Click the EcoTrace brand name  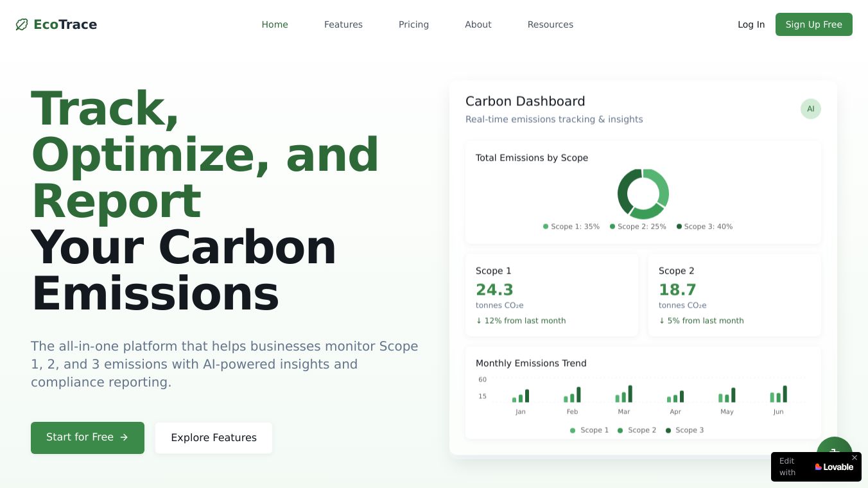tap(65, 24)
